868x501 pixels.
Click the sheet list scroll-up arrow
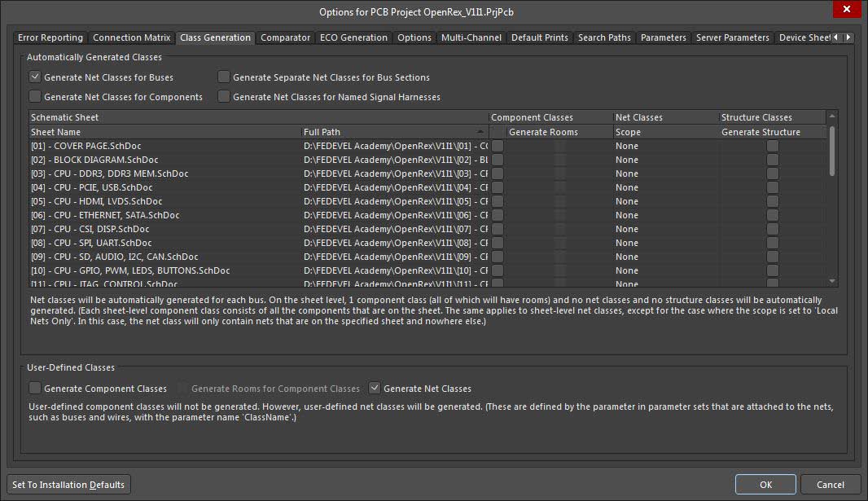click(831, 117)
